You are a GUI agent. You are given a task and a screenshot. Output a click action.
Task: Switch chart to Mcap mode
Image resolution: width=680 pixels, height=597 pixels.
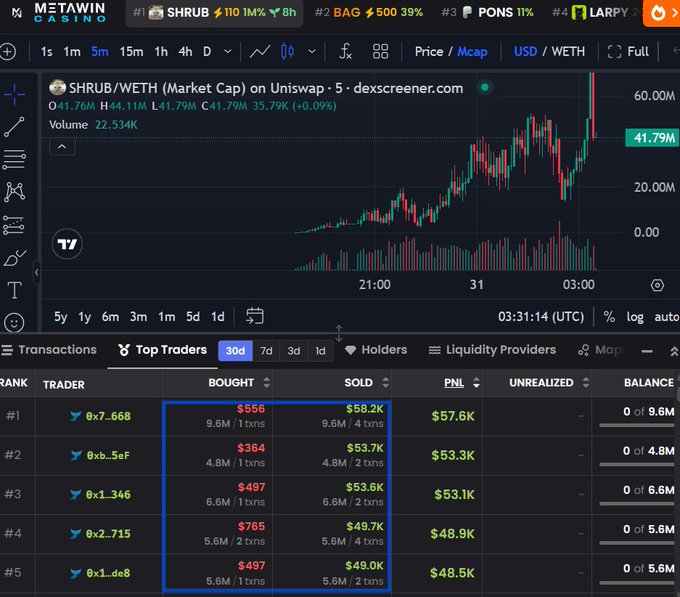coord(472,52)
